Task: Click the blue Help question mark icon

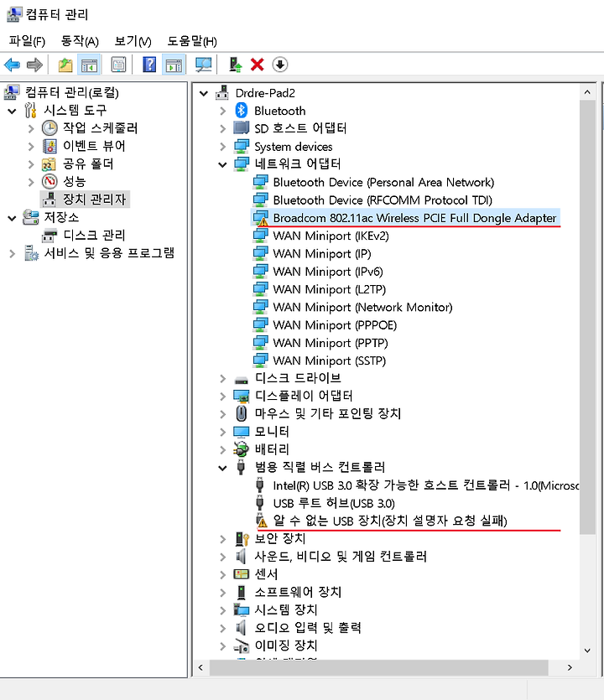Action: [x=149, y=65]
